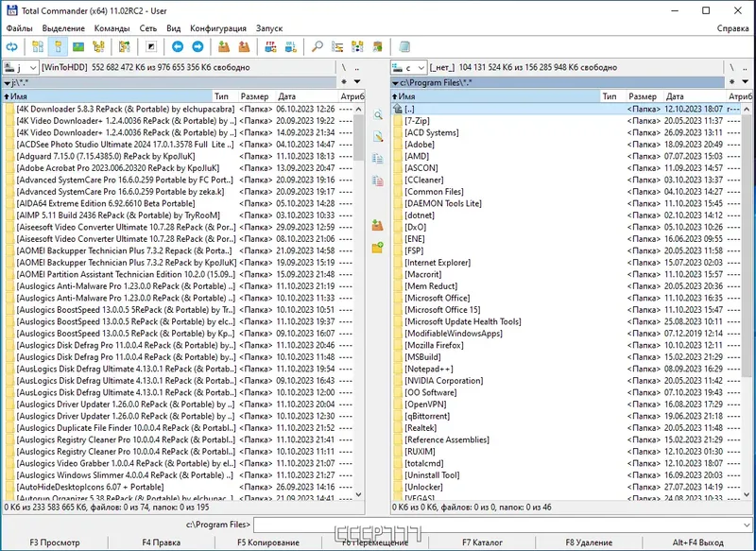Click the edit file icon in the middle bar

[378, 137]
